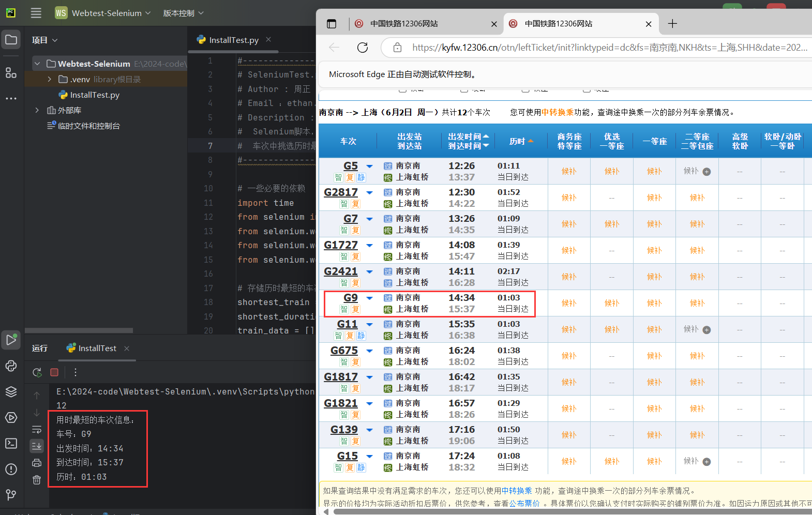Screen dimensions: 812x515
Task: Collapse the Webtest-Selenium project root
Action: coord(37,64)
